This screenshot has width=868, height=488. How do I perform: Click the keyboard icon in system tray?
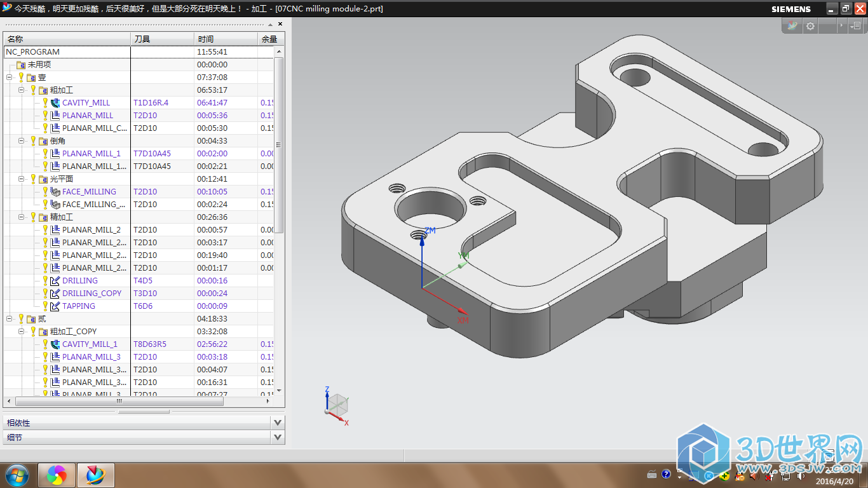click(651, 474)
